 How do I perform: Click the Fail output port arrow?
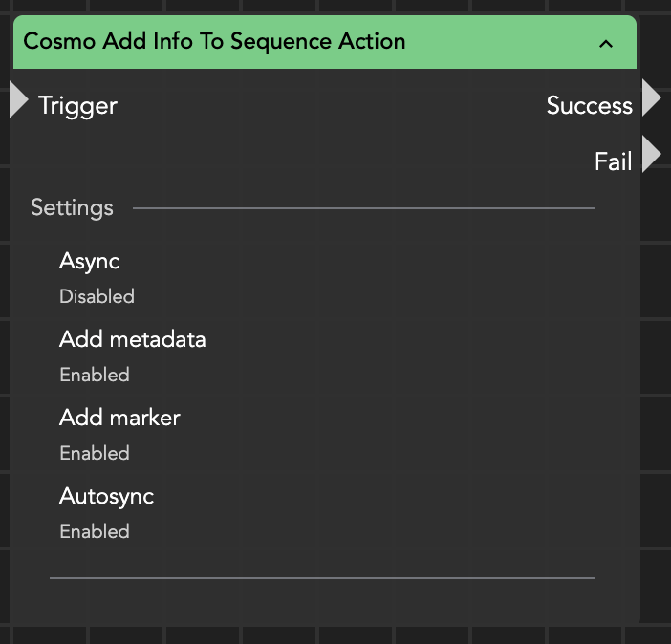(652, 155)
